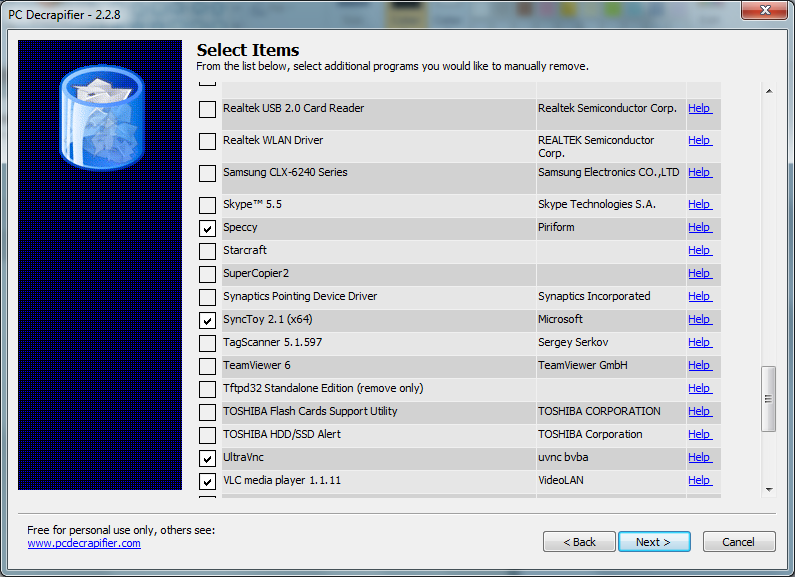Open Help link for Skype 5.5
Screen dimensions: 795x577
tap(700, 204)
